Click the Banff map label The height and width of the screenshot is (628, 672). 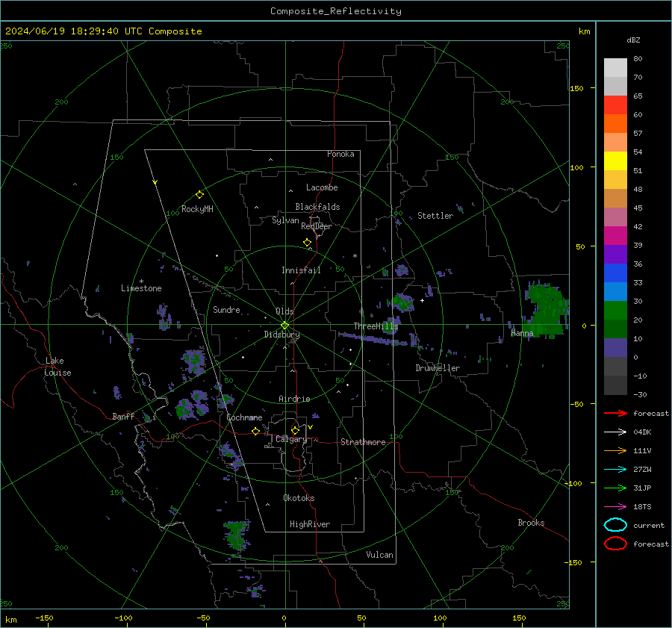pyautogui.click(x=123, y=416)
